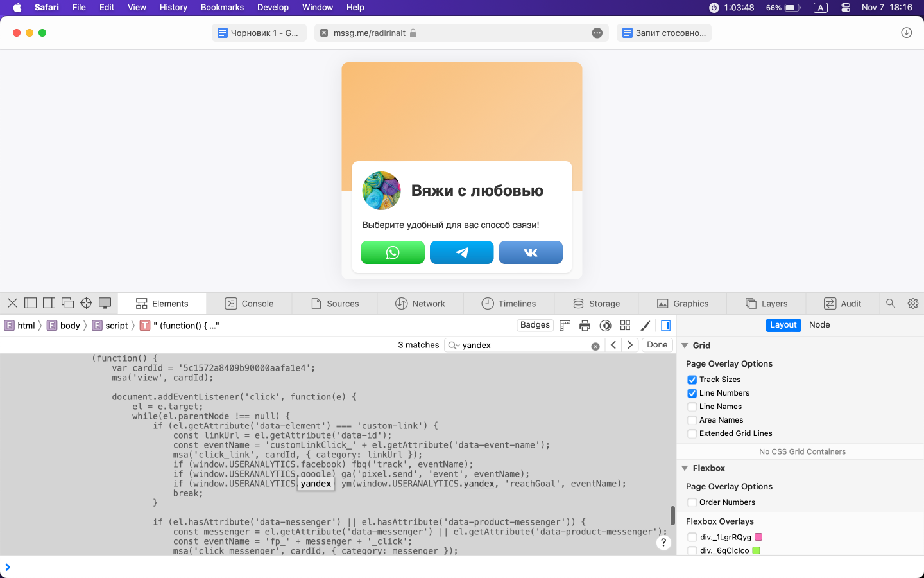Open the Timelines tab
This screenshot has width=924, height=578.
[x=509, y=304]
